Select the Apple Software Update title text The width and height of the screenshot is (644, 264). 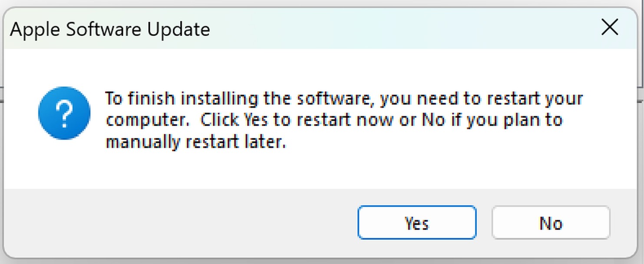click(110, 30)
